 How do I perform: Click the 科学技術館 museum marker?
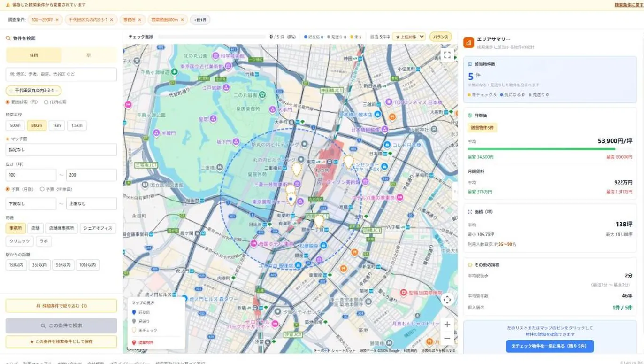click(215, 55)
